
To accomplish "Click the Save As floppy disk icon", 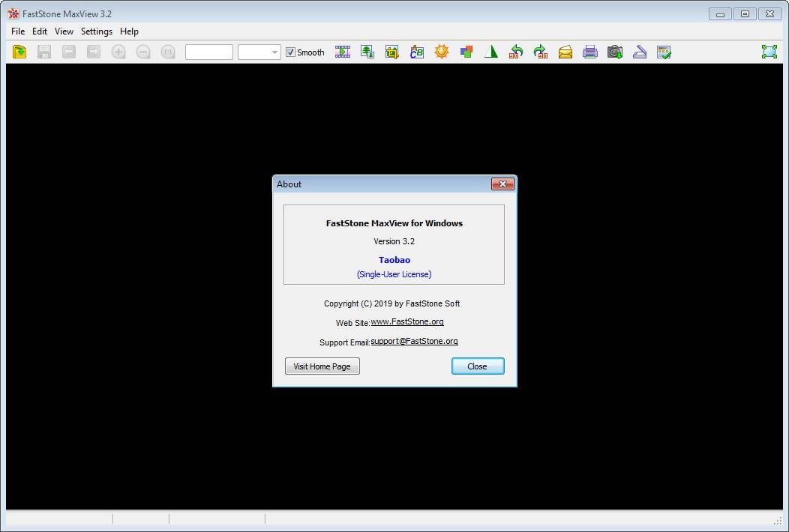I will (x=43, y=52).
